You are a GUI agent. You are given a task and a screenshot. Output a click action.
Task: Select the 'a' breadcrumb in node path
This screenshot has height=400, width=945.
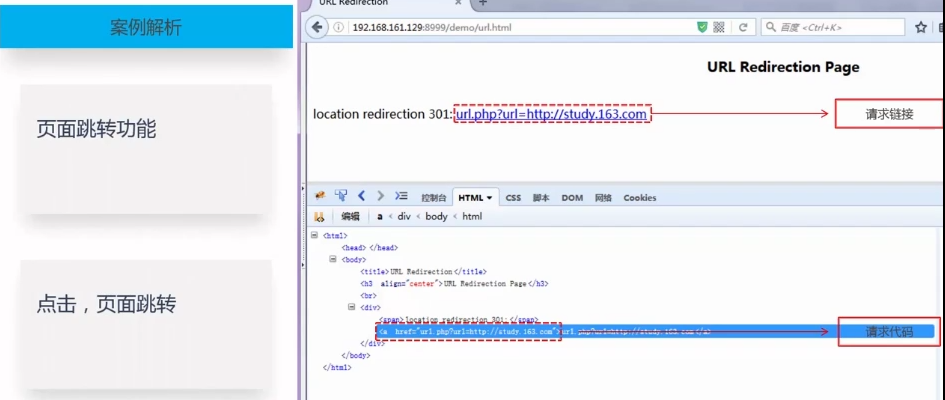(380, 217)
